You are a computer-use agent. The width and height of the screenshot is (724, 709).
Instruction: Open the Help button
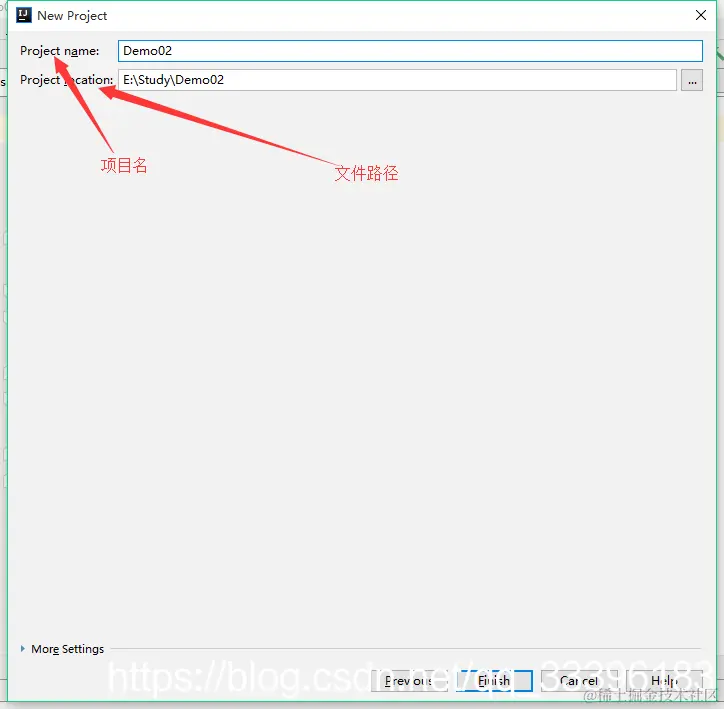[664, 680]
